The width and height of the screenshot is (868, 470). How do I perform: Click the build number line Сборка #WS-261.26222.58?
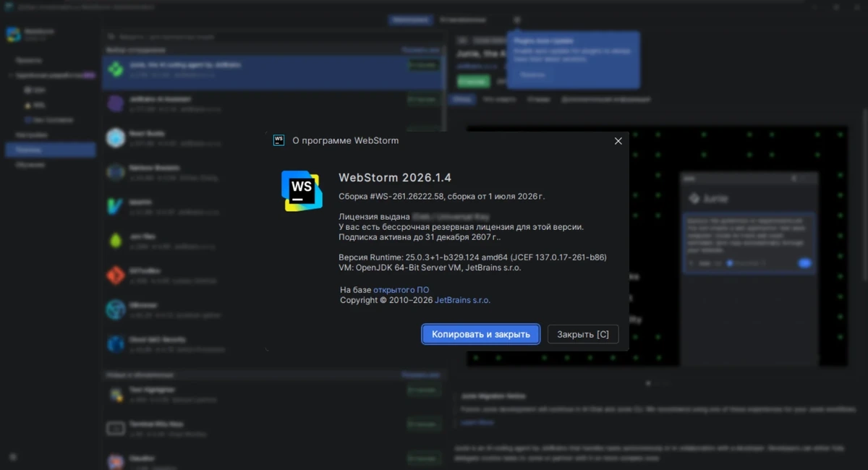pyautogui.click(x=442, y=196)
